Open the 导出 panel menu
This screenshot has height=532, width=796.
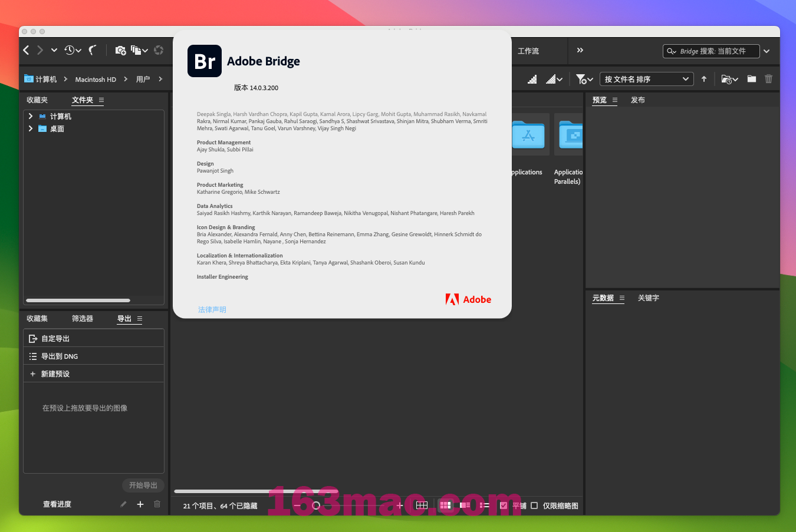(140, 319)
